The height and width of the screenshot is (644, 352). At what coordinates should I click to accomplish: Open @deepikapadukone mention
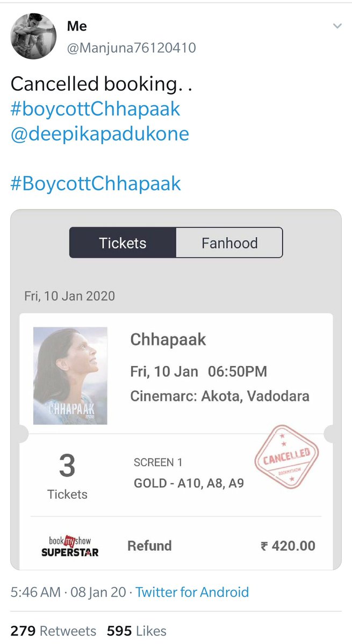[x=100, y=134]
